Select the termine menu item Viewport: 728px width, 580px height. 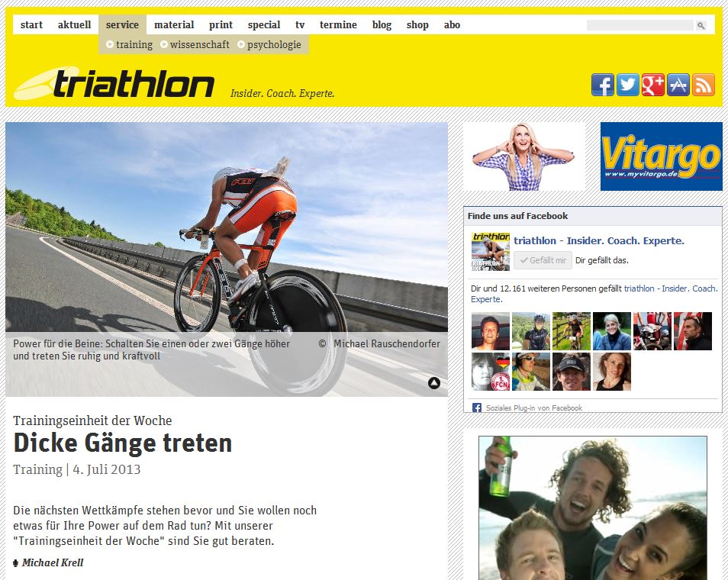[x=338, y=25]
